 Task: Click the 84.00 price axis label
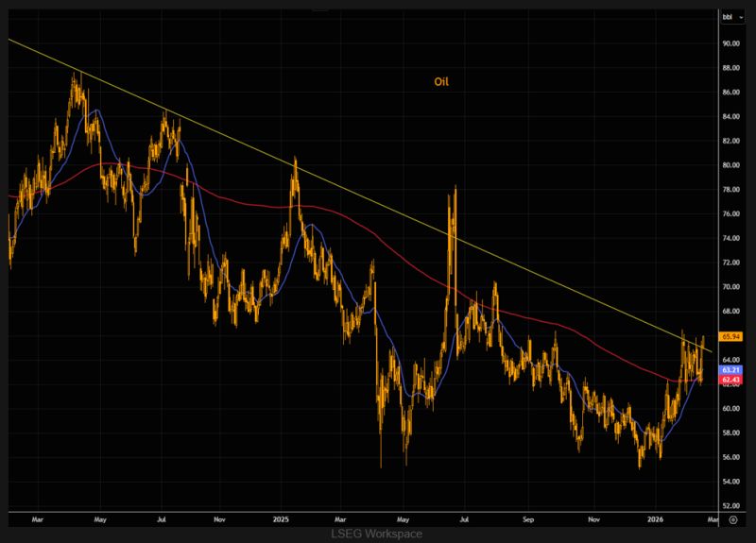(730, 116)
